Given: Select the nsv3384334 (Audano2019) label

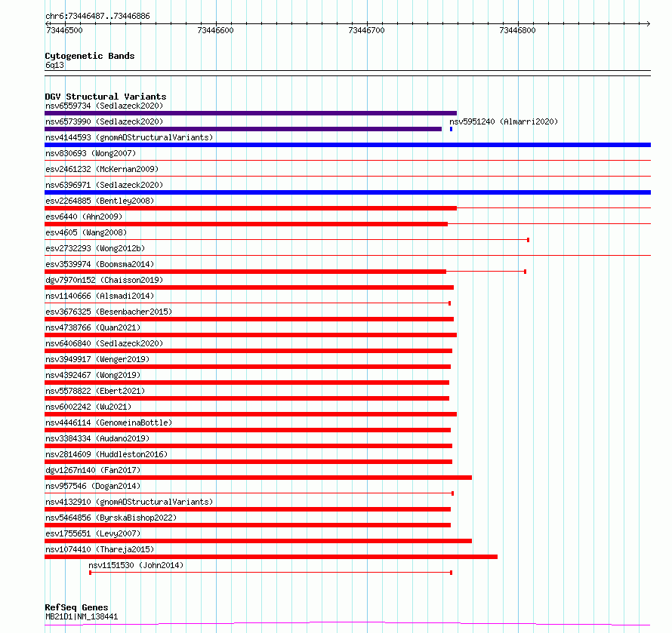Looking at the screenshot, I should pyautogui.click(x=97, y=438).
